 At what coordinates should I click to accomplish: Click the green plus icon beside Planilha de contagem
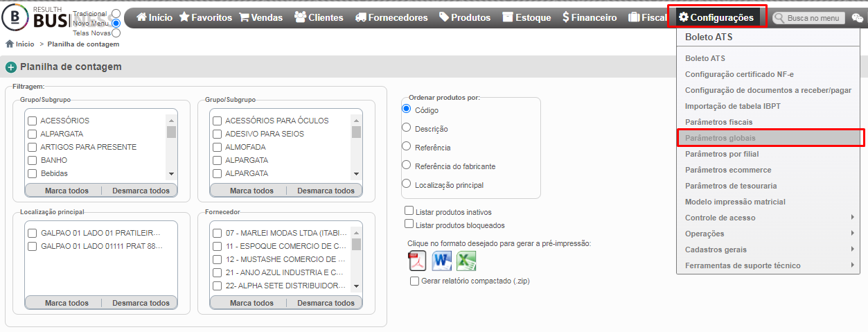(x=11, y=67)
